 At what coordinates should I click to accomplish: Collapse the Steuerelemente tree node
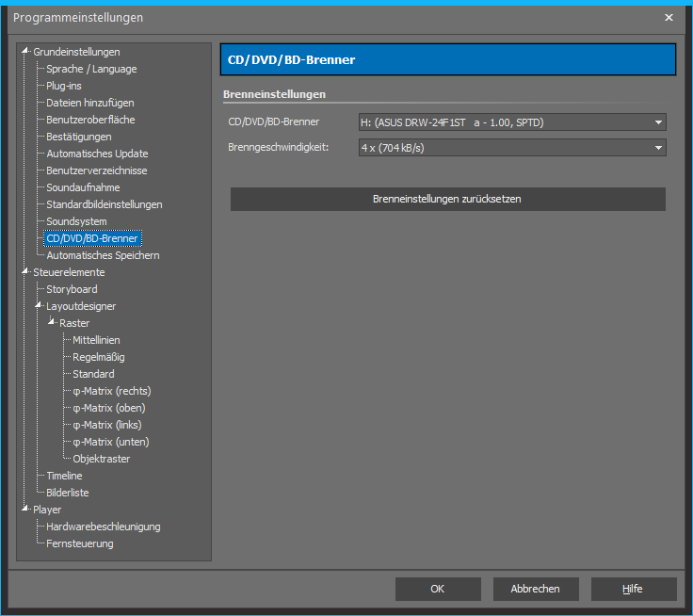[x=26, y=271]
